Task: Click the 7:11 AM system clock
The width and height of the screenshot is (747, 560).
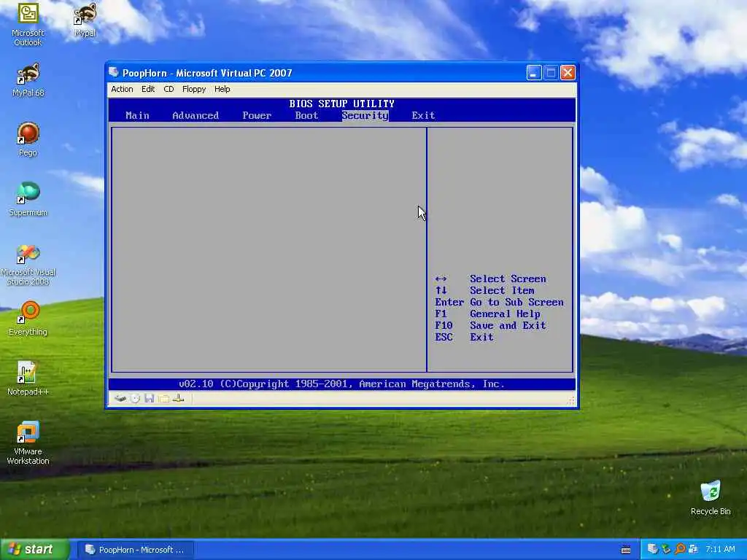Action: pos(720,550)
